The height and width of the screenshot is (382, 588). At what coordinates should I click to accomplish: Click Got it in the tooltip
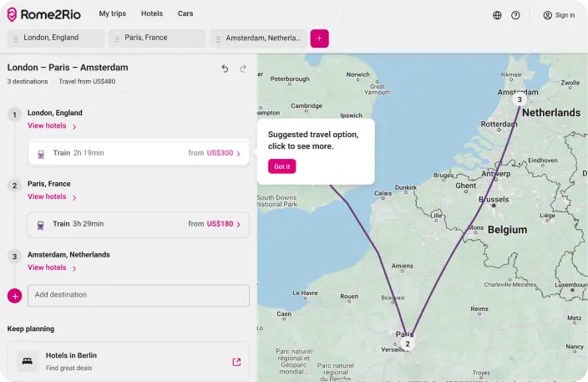tap(282, 166)
